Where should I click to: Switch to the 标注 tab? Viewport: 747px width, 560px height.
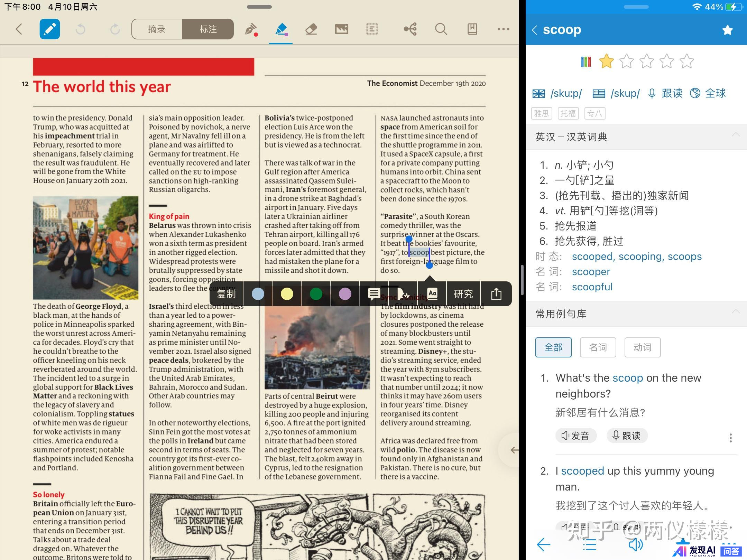point(208,29)
